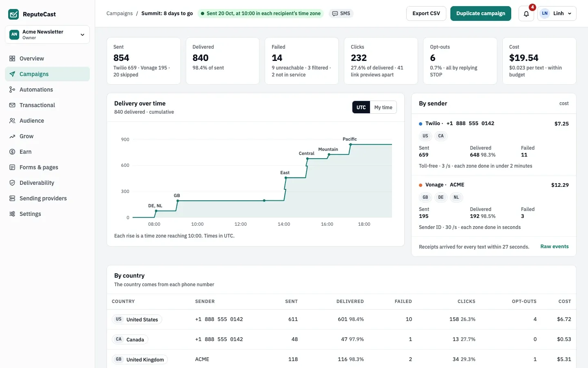The width and height of the screenshot is (588, 368).
Task: Click the Export CSV button
Action: point(426,13)
